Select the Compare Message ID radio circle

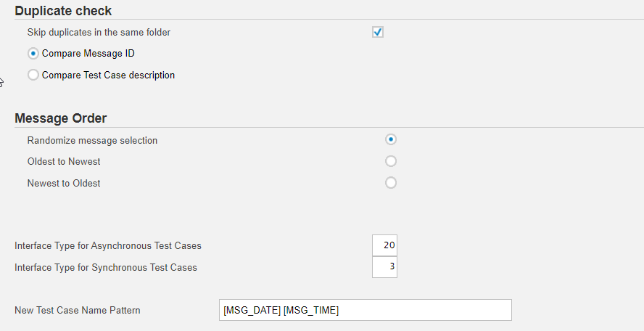click(33, 53)
